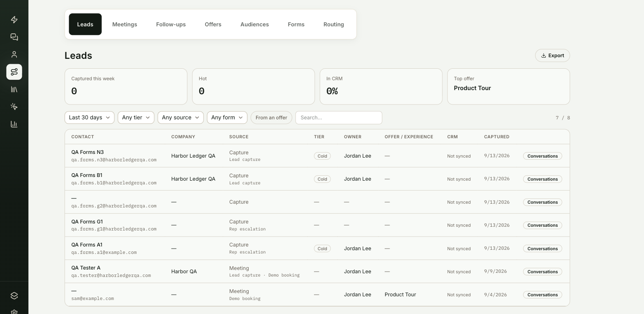Click the Harbor QA company cell

pos(184,272)
